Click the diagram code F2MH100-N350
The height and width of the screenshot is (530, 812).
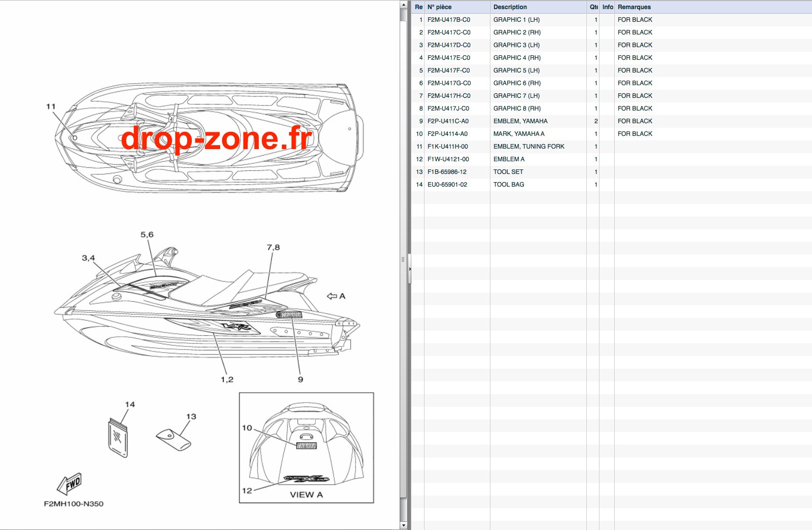tap(74, 504)
